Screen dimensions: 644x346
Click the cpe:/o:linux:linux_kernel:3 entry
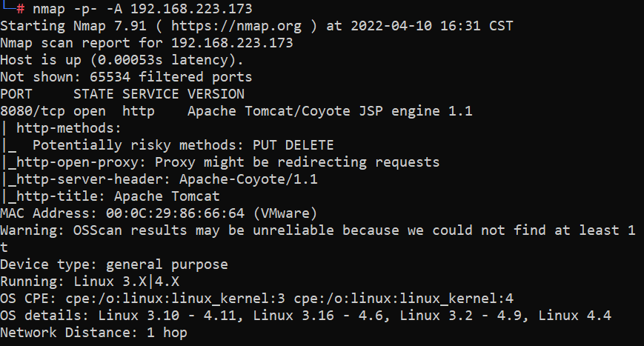[x=176, y=299]
